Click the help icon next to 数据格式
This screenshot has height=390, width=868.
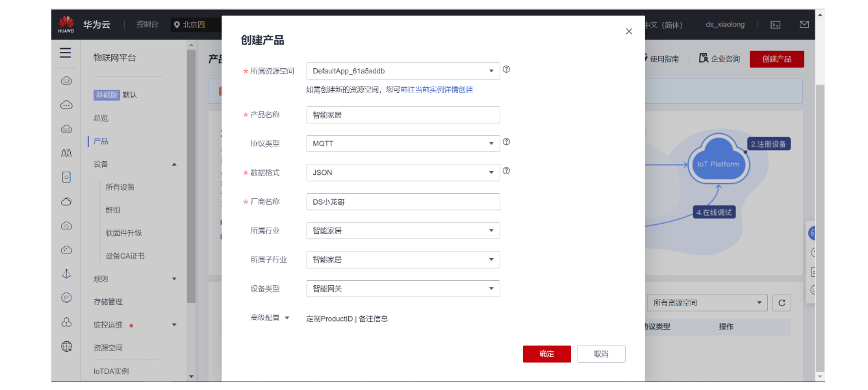[x=506, y=171]
